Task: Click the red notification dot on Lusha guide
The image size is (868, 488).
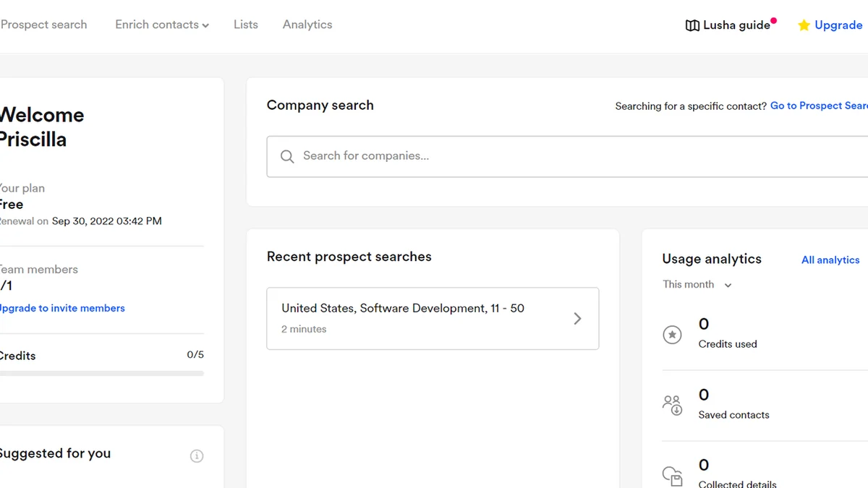Action: coord(774,21)
